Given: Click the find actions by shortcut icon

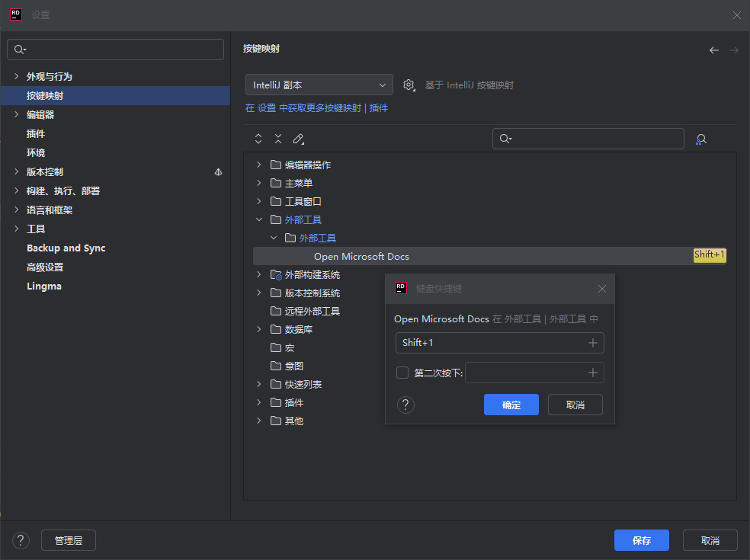Looking at the screenshot, I should coord(701,139).
